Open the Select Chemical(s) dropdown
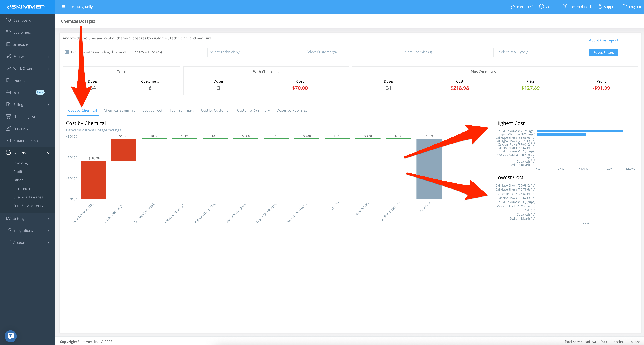The image size is (644, 345). (x=446, y=52)
